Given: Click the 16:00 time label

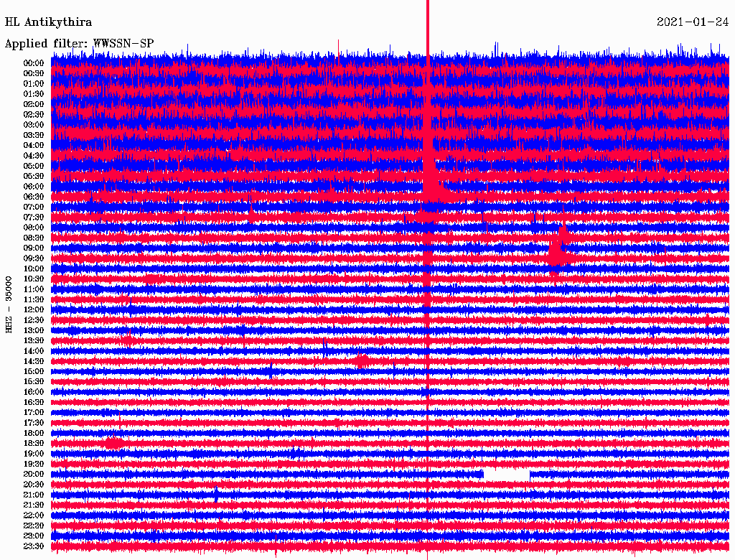Looking at the screenshot, I should (34, 392).
